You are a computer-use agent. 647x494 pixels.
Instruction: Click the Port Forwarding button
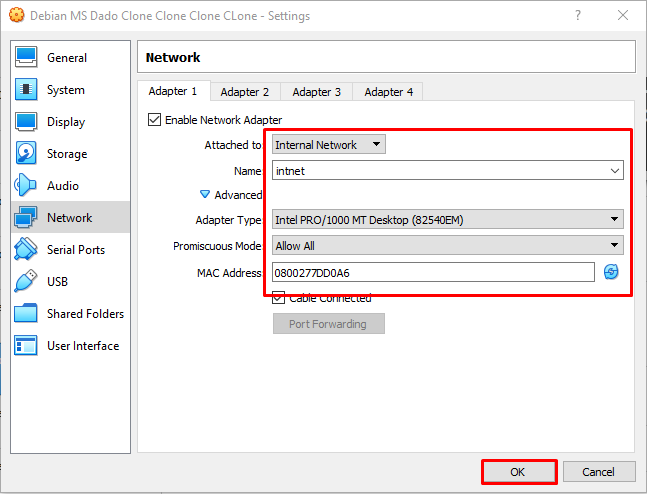coord(328,324)
